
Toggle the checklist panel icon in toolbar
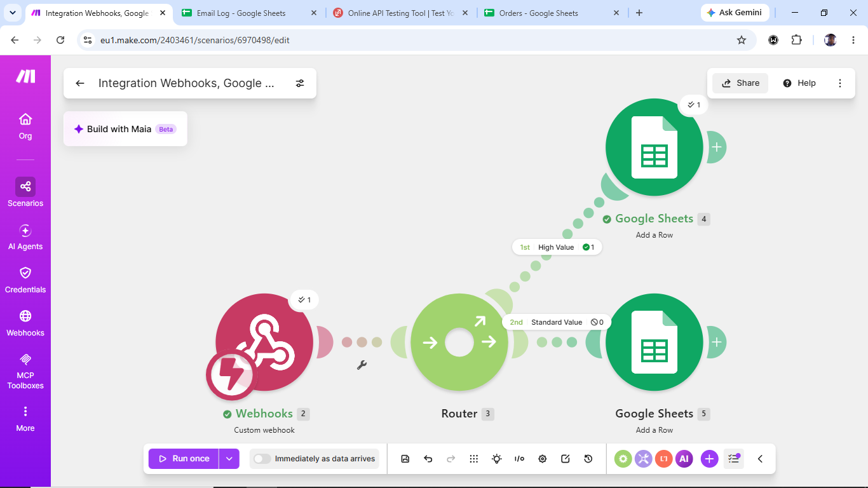point(734,459)
